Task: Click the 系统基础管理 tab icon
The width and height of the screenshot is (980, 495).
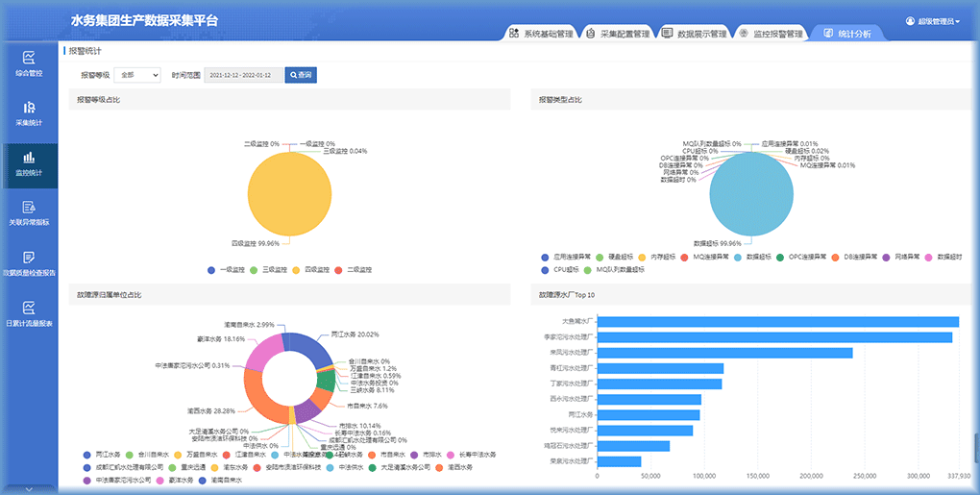Action: [x=516, y=34]
